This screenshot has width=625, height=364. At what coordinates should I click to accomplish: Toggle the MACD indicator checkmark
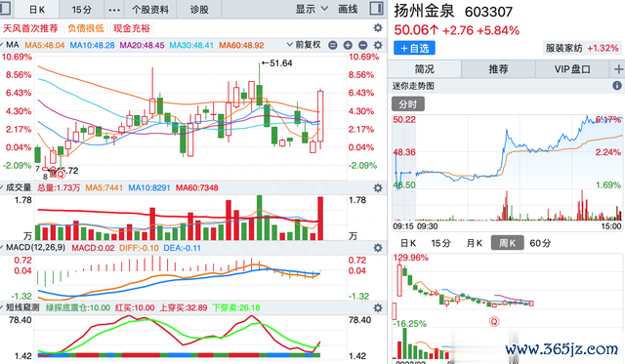2,248
